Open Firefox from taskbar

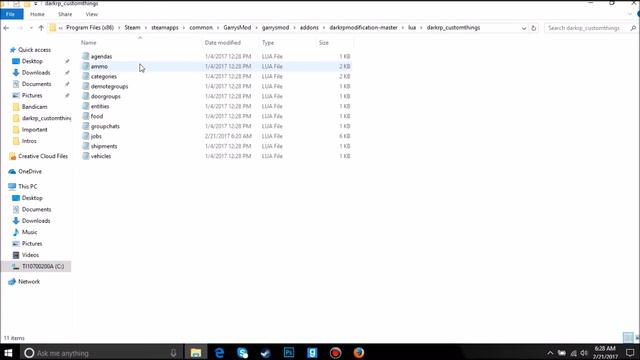(359, 353)
